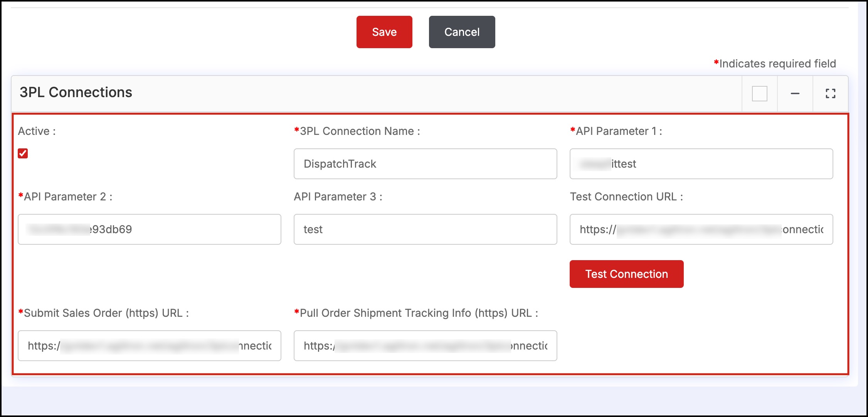
Task: Select the API Parameter 3 field
Action: [x=425, y=229]
